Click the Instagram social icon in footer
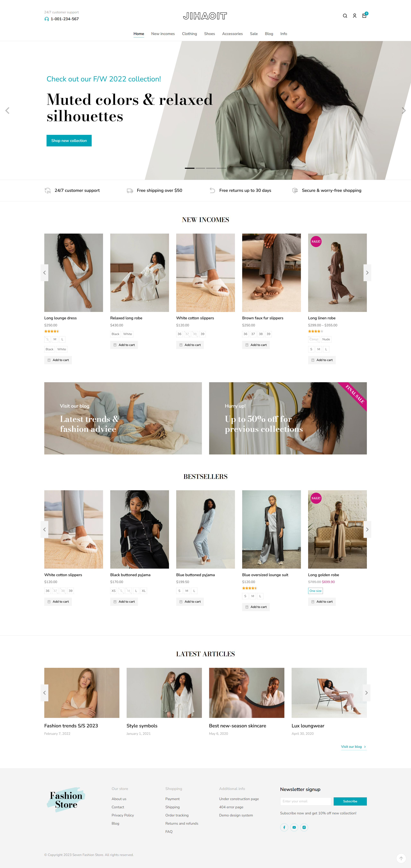 [x=304, y=827]
